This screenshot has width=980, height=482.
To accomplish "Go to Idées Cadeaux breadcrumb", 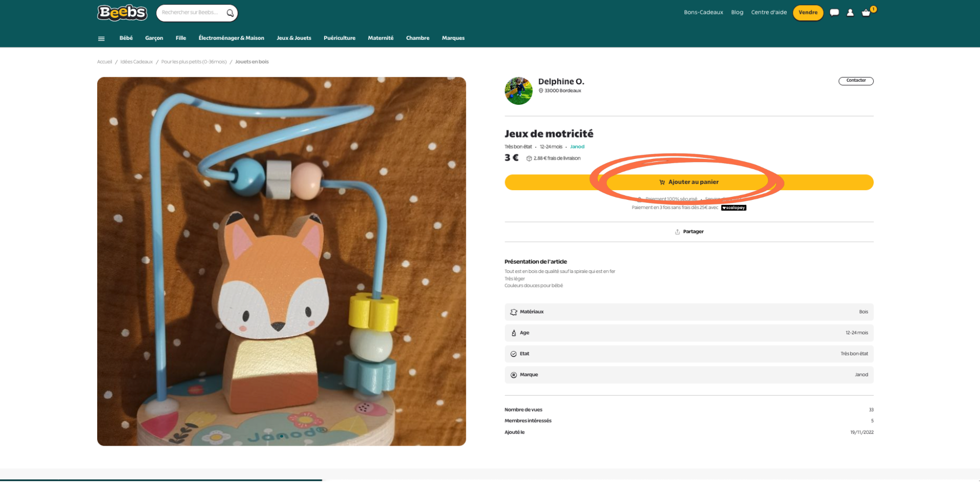I will pyautogui.click(x=136, y=62).
